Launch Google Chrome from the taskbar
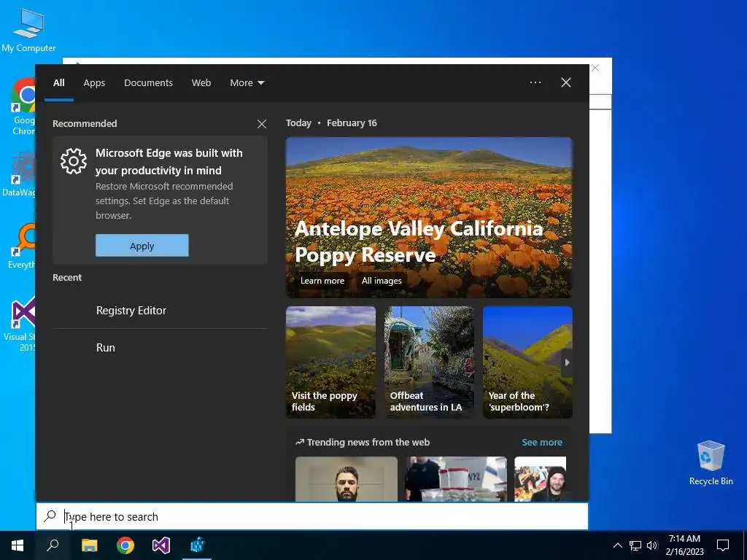Image resolution: width=747 pixels, height=560 pixels. 125,545
